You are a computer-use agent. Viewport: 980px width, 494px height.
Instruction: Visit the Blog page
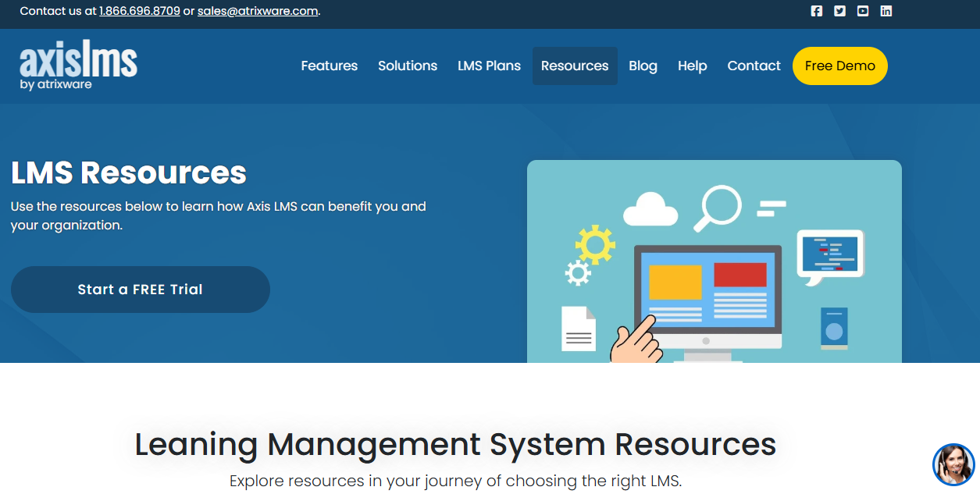click(643, 66)
